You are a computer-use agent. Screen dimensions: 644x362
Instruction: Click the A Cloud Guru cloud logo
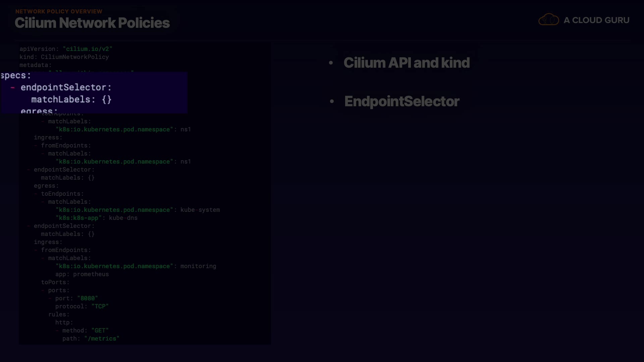click(x=548, y=20)
